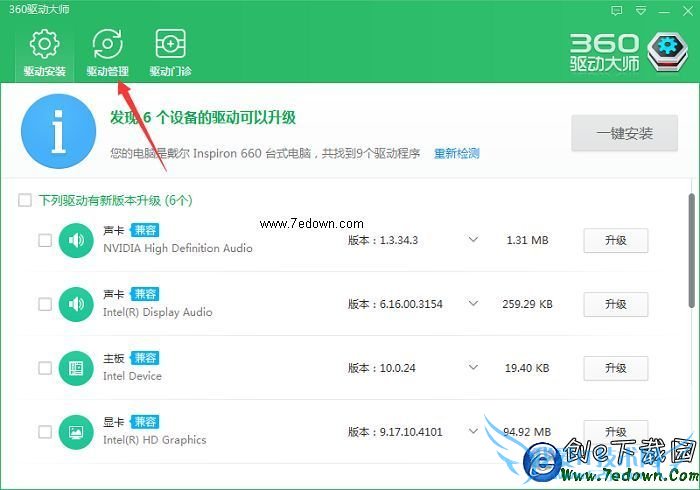The width and height of the screenshot is (700, 490).
Task: Click the version text 版本：6.16.00.3154
Action: point(395,304)
